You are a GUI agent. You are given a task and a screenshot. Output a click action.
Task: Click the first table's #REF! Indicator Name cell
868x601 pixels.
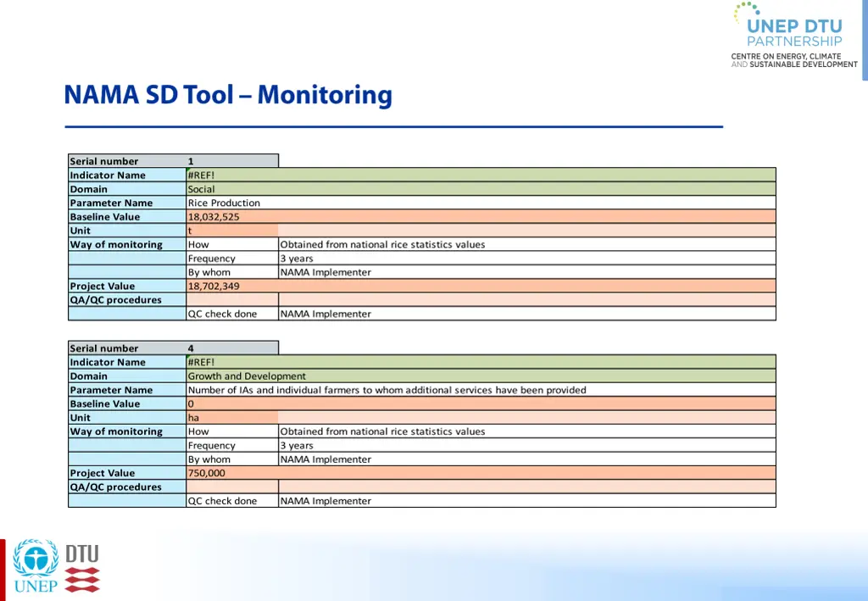481,175
